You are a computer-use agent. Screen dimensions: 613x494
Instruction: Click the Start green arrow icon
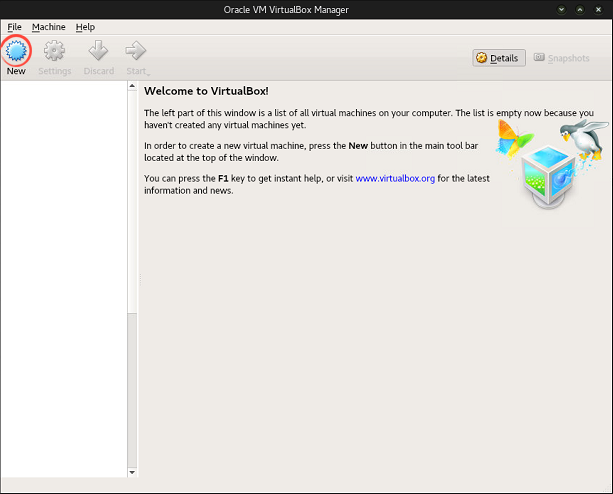click(x=135, y=50)
